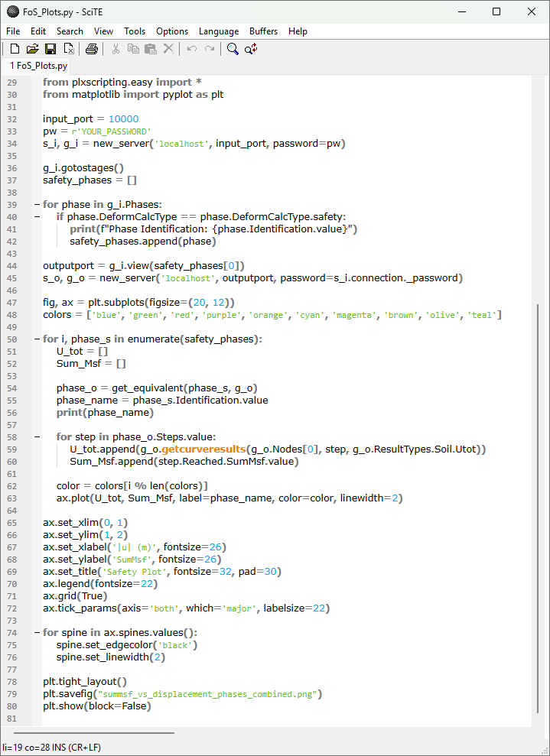This screenshot has height=756, width=550.
Task: Click Sum_Msf = [] on line 52
Action: pos(91,364)
